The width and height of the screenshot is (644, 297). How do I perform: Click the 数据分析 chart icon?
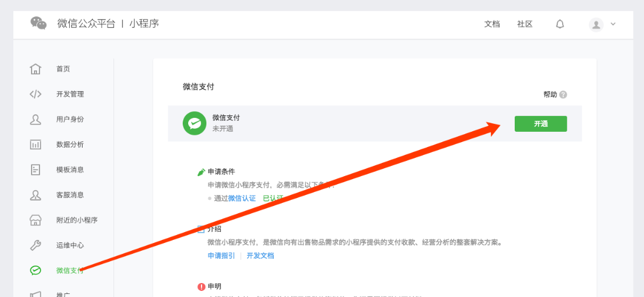tap(36, 145)
